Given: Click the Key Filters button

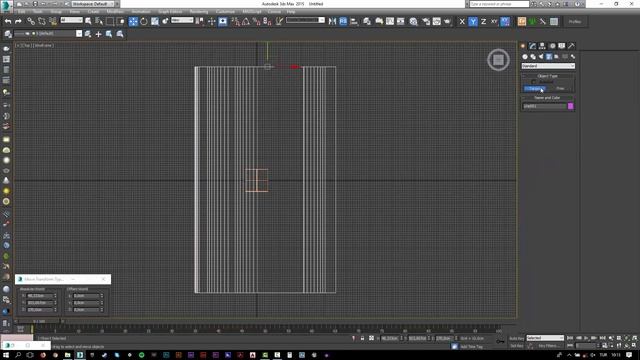Looking at the screenshot, I should pos(548,346).
